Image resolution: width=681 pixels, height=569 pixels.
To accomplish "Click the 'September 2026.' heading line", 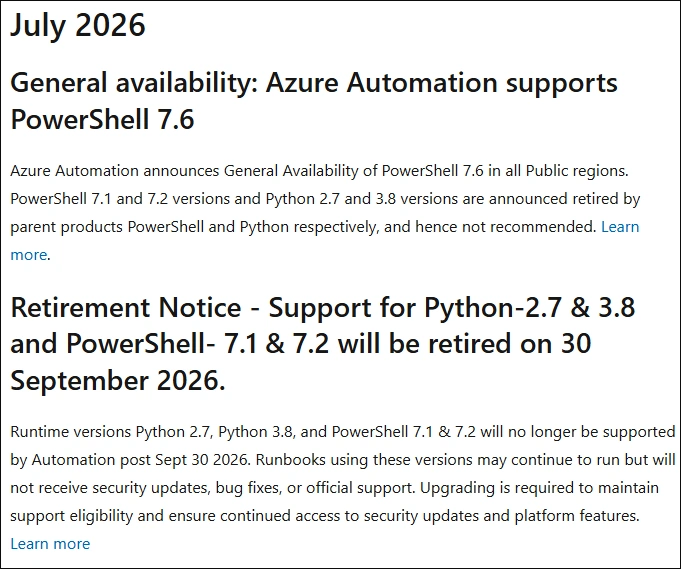I will (118, 380).
